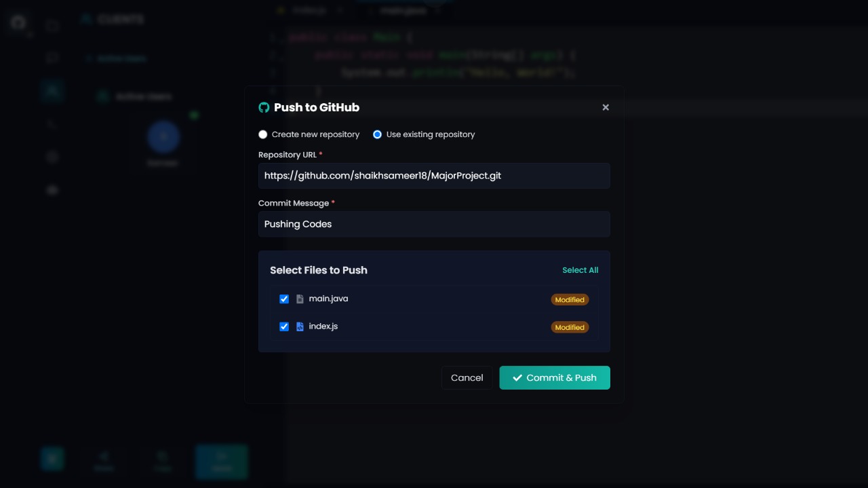Select the Create new repository option
Image resolution: width=868 pixels, height=488 pixels.
pos(263,134)
